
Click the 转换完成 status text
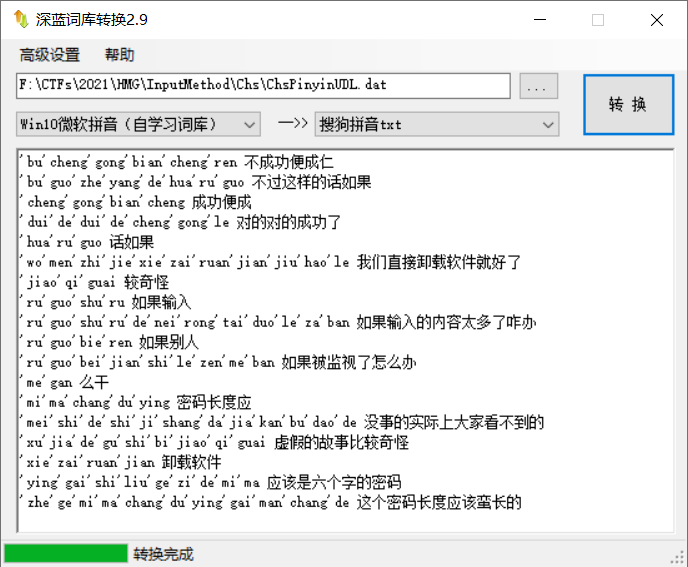(x=163, y=554)
